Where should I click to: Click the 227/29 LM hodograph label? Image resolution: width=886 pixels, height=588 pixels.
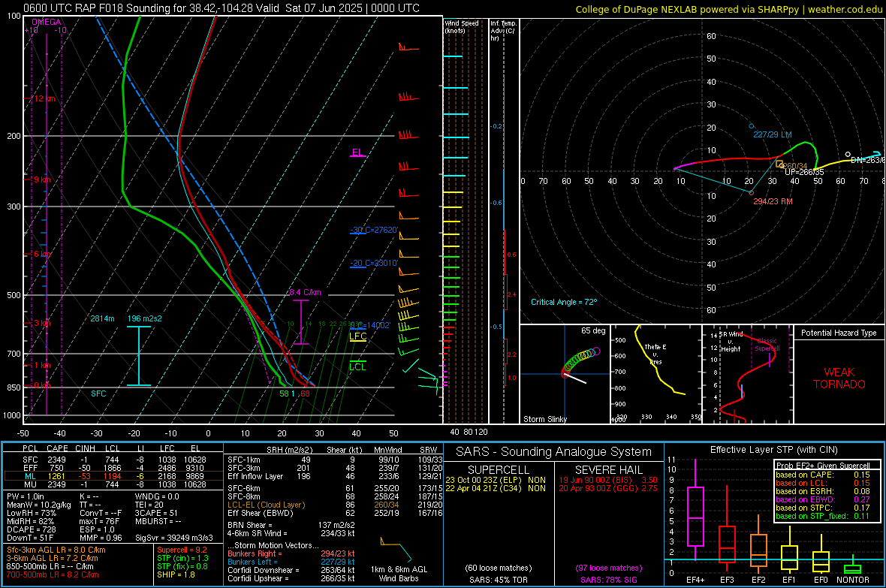pyautogui.click(x=773, y=134)
